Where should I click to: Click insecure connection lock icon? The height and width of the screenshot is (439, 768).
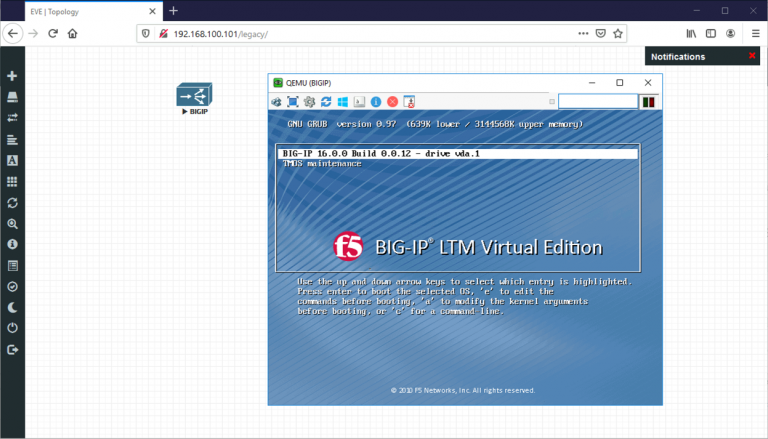(x=163, y=33)
